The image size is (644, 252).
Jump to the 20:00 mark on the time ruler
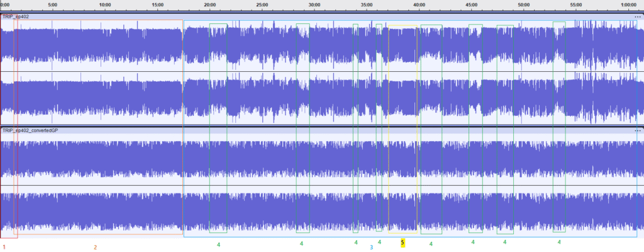[x=210, y=5]
